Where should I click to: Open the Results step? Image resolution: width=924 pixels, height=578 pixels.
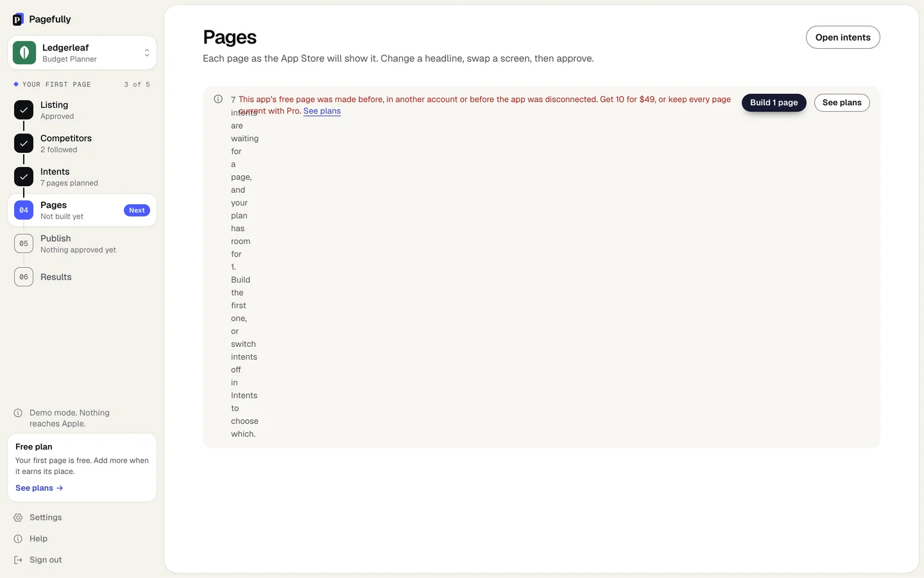82,277
